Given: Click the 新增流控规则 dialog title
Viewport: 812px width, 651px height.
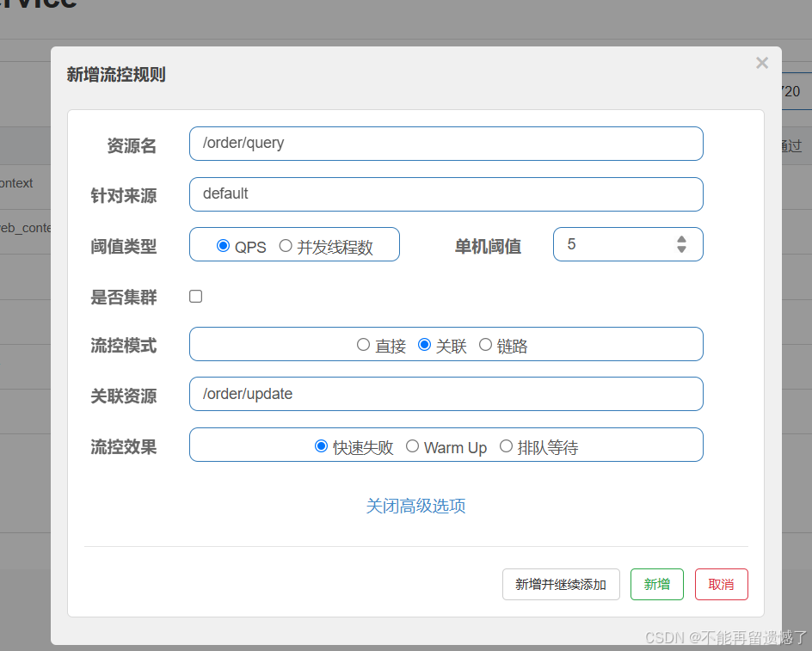Looking at the screenshot, I should [x=116, y=75].
